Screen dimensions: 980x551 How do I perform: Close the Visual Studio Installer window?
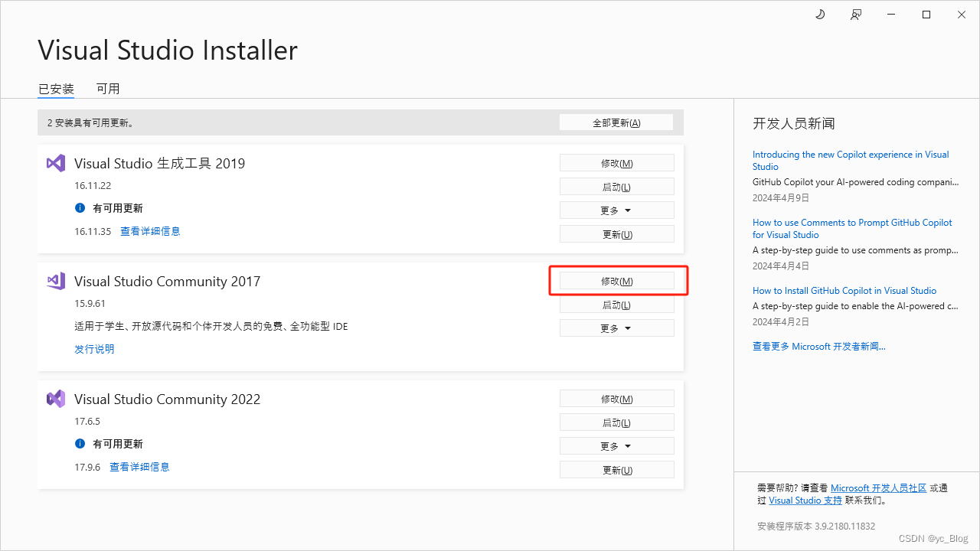coord(962,15)
